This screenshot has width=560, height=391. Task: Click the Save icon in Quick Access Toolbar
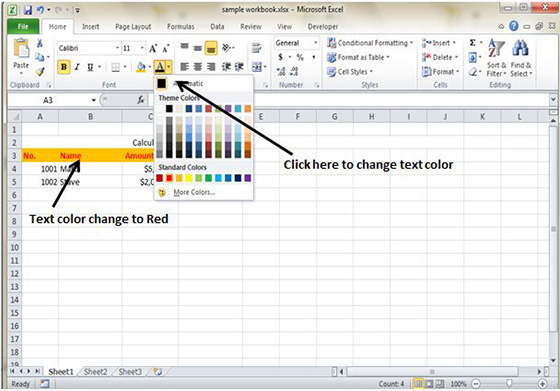(x=28, y=10)
